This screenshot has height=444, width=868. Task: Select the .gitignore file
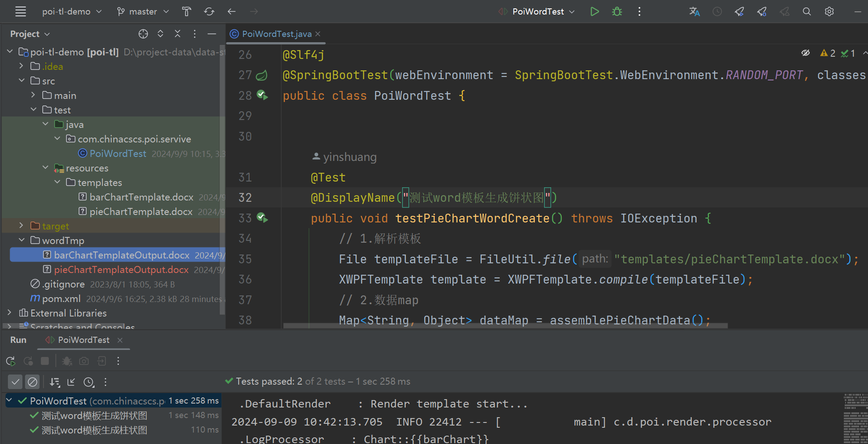pos(63,284)
